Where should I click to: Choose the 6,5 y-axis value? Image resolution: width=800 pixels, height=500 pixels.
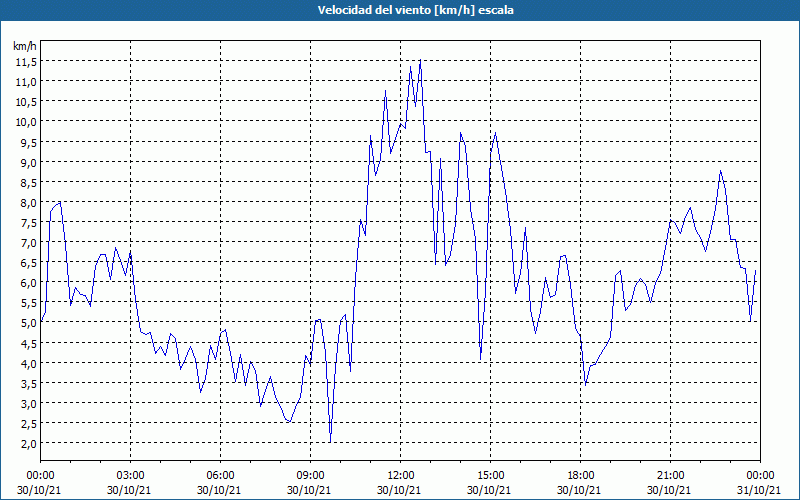point(29,262)
